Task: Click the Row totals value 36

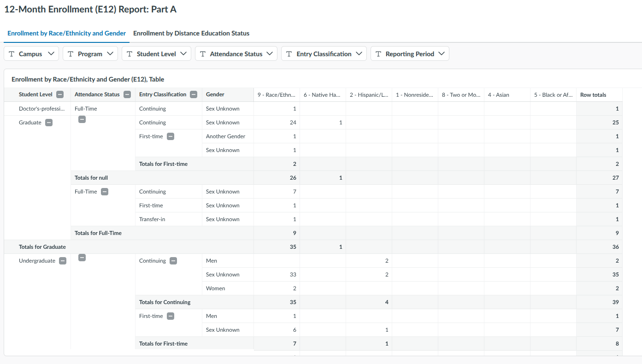Action: tap(615, 247)
